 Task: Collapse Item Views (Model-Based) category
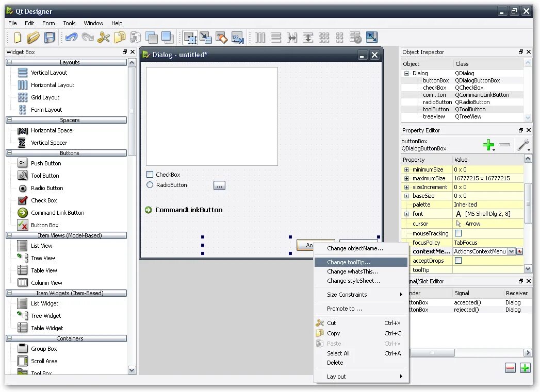pos(9,235)
